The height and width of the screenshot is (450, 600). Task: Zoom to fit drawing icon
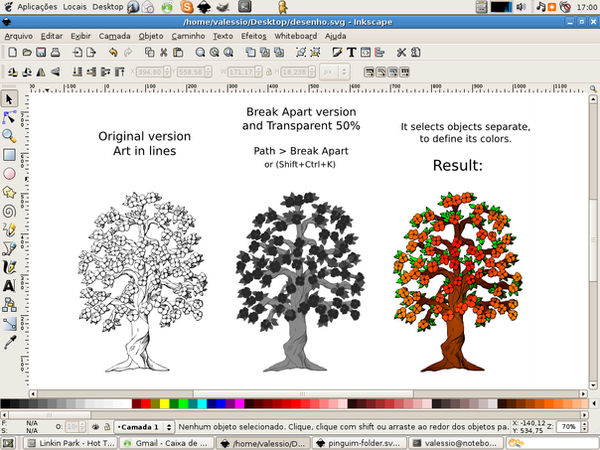coord(214,52)
